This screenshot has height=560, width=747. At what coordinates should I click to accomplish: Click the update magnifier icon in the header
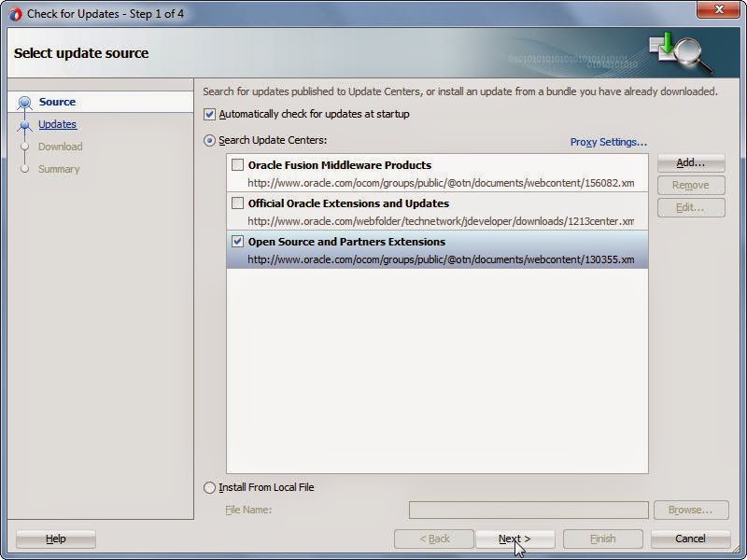[682, 52]
